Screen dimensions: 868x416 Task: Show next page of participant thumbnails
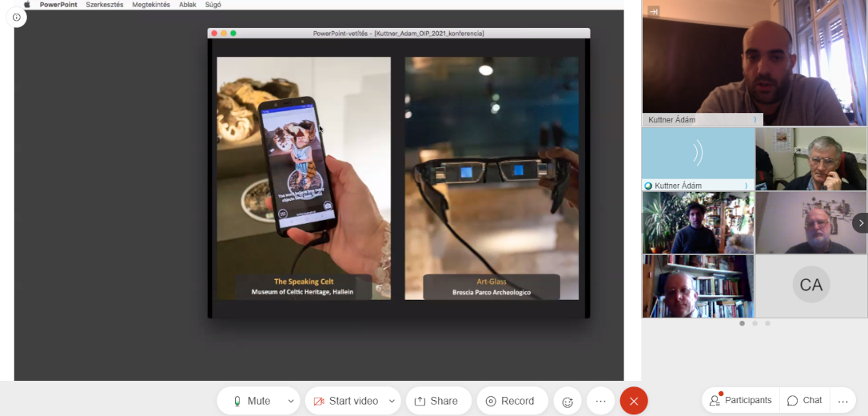tap(860, 223)
